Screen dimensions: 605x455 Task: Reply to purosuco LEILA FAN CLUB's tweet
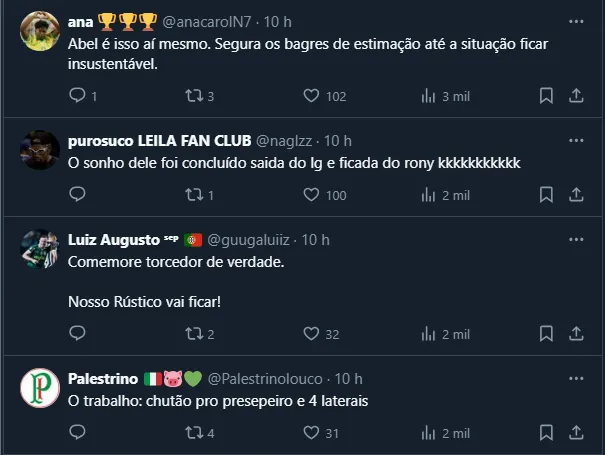point(77,195)
